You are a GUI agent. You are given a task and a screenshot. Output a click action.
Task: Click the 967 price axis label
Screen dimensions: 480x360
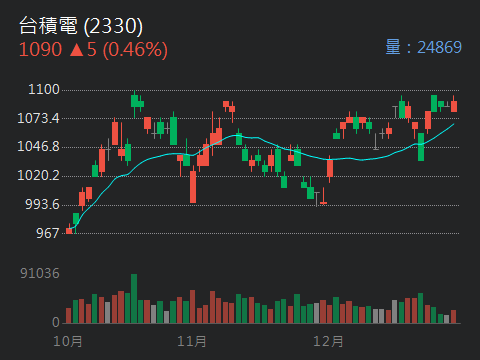pyautogui.click(x=48, y=233)
